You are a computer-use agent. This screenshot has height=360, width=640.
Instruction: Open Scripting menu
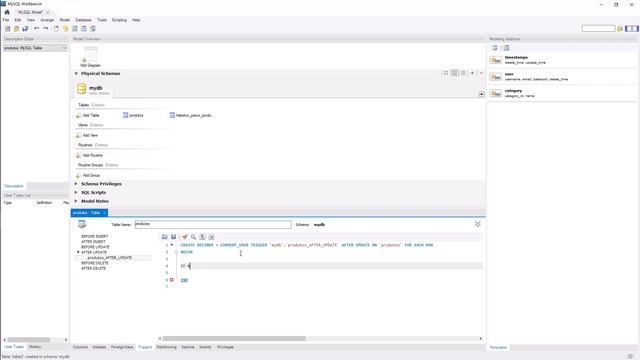119,20
